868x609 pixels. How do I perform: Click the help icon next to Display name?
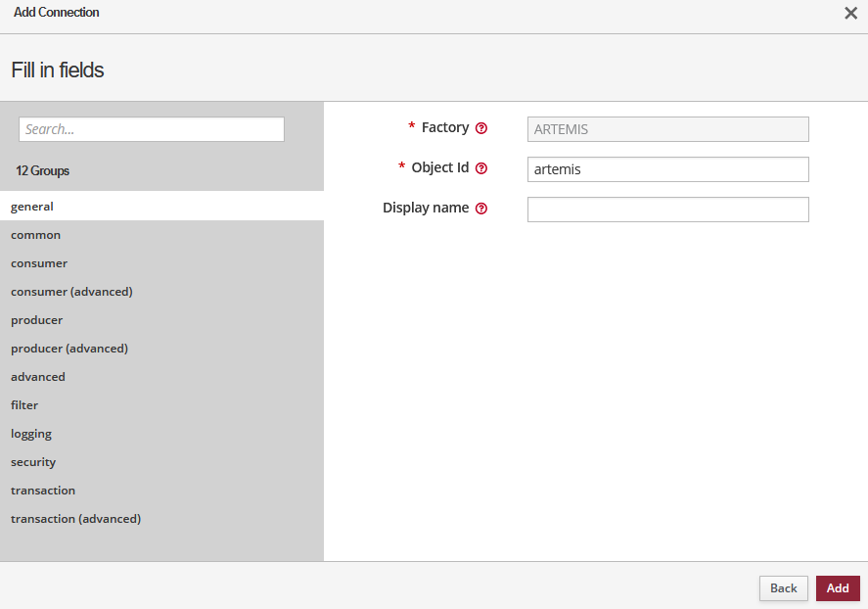(x=480, y=209)
